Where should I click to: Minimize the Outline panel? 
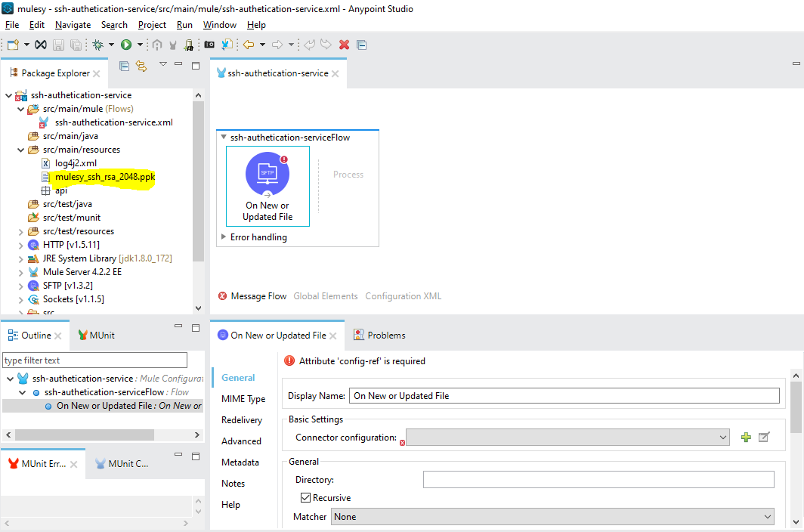pos(178,326)
